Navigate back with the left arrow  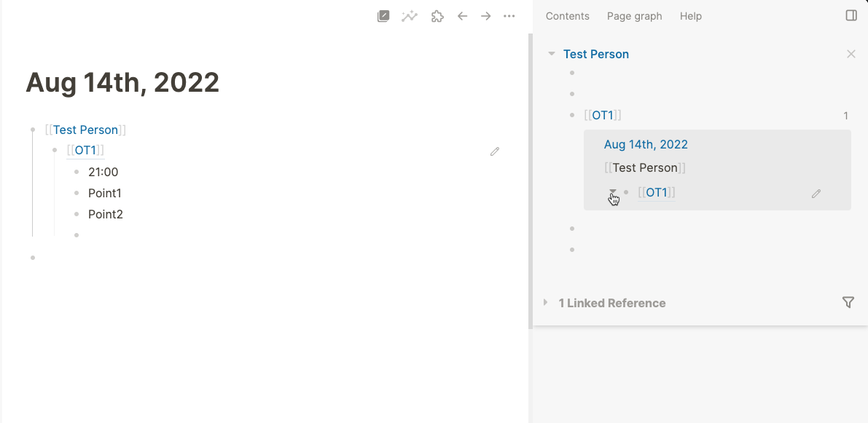tap(463, 16)
